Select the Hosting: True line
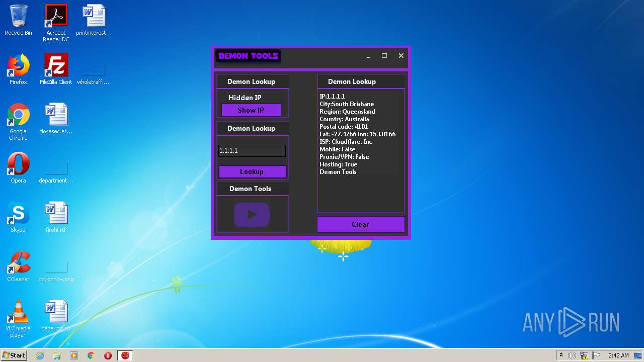Viewport: 644px width, 362px height. [339, 164]
